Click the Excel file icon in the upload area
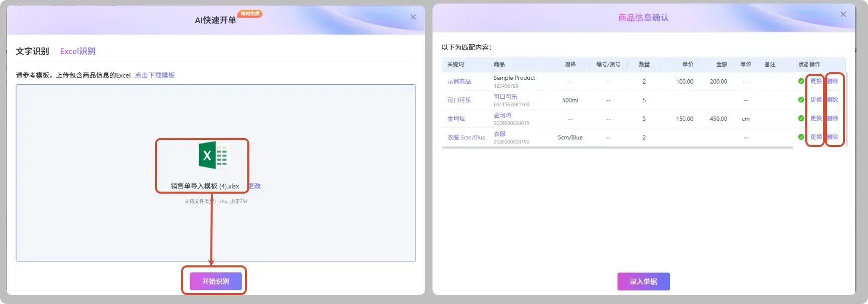Image resolution: width=868 pixels, height=304 pixels. (x=213, y=155)
